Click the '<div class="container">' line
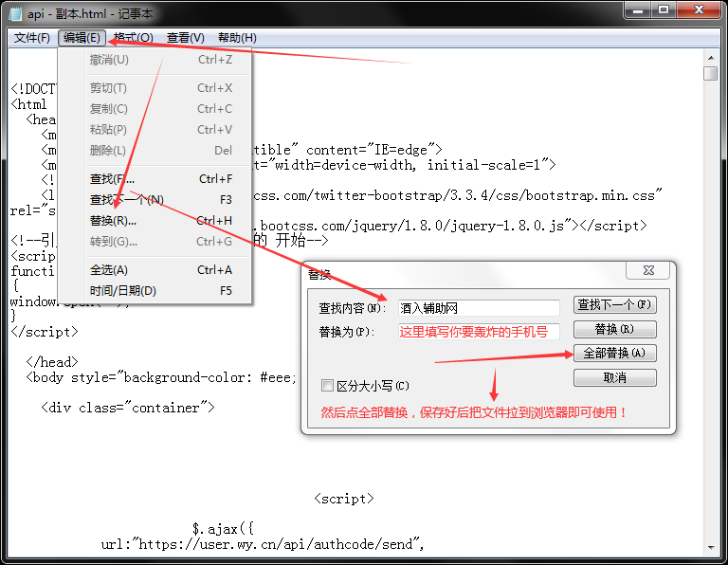 [x=128, y=408]
